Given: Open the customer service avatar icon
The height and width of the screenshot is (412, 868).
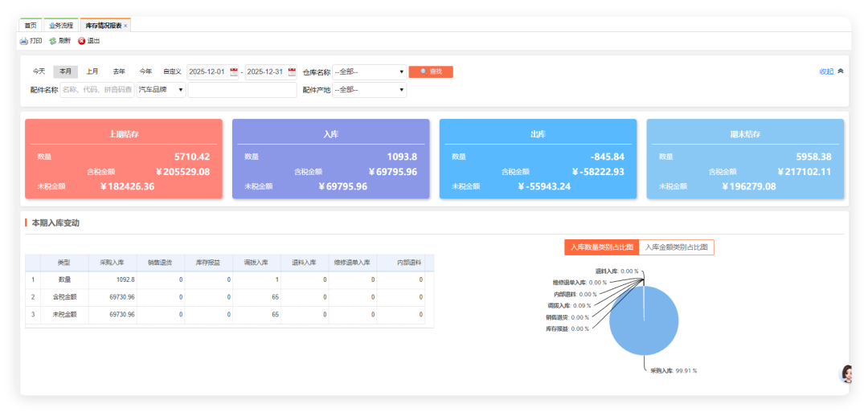Looking at the screenshot, I should point(847,374).
